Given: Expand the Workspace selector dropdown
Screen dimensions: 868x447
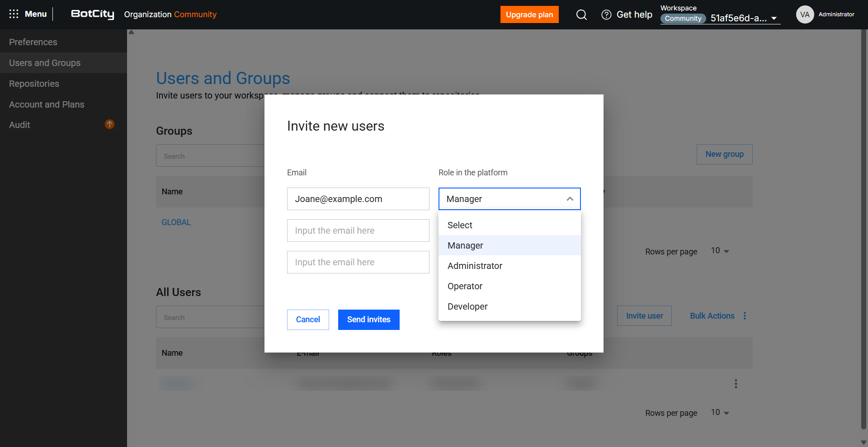Looking at the screenshot, I should tap(774, 19).
